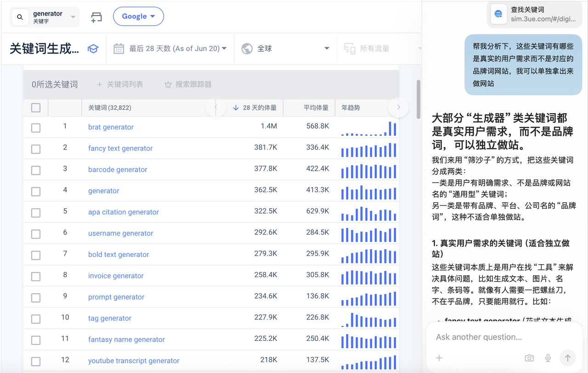Expand the 全球 country dropdown

pyautogui.click(x=285, y=49)
